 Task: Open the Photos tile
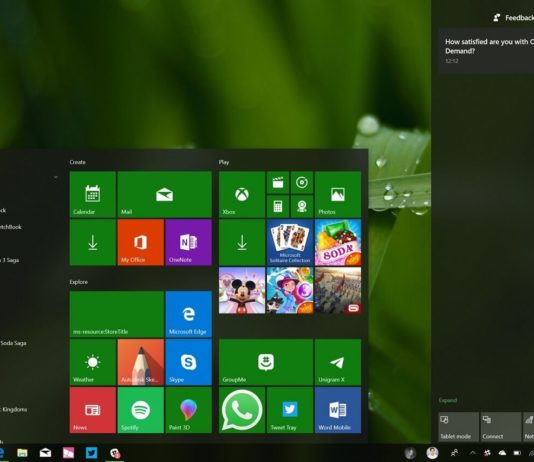(x=338, y=194)
